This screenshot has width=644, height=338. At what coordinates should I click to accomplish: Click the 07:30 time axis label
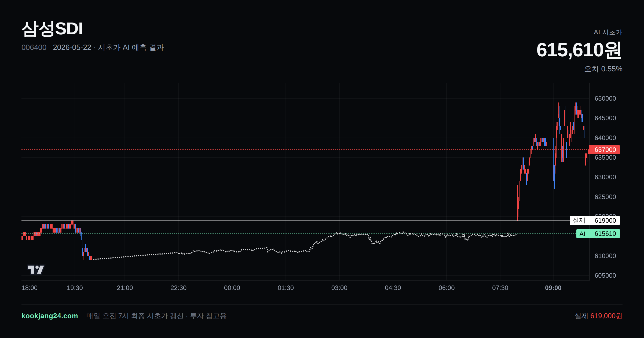[500, 288]
